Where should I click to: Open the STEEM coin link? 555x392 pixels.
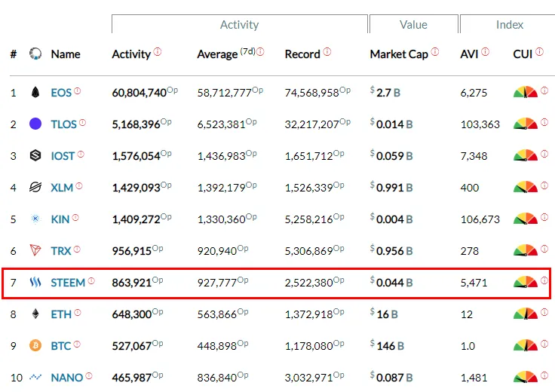point(68,283)
